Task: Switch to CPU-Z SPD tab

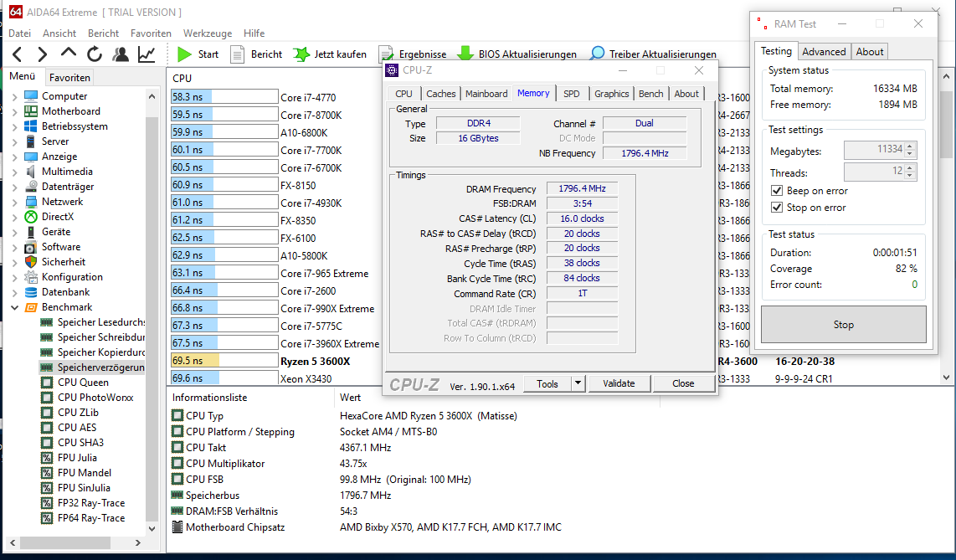Action: point(571,93)
